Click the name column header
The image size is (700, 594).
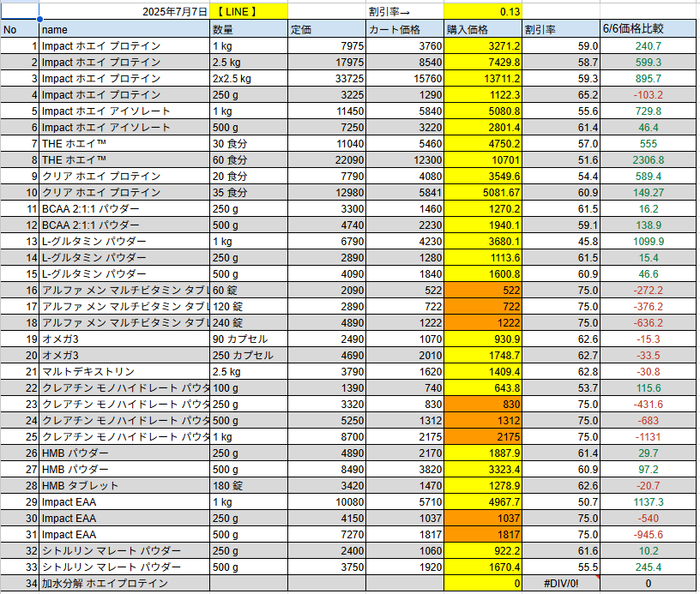coord(124,29)
